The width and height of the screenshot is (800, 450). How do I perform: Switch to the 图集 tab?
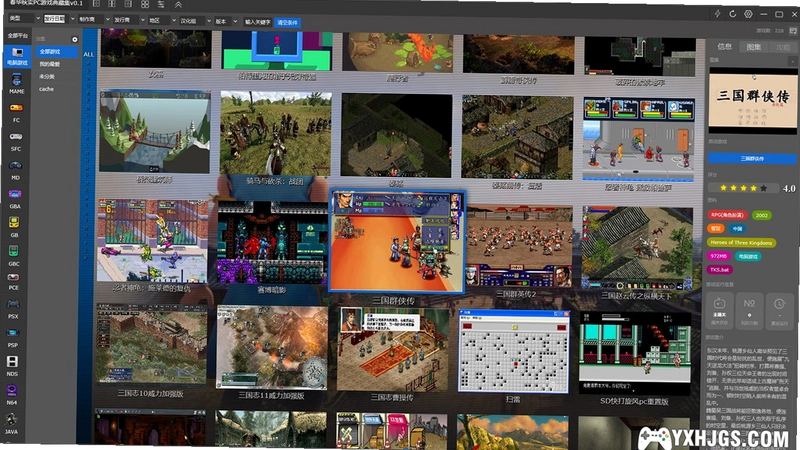pos(754,46)
